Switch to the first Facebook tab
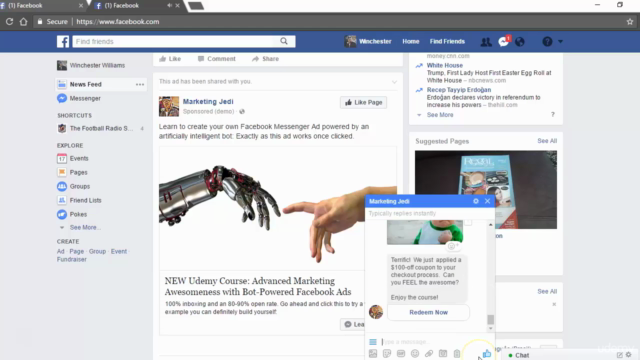640x360 pixels. [x=41, y=5]
